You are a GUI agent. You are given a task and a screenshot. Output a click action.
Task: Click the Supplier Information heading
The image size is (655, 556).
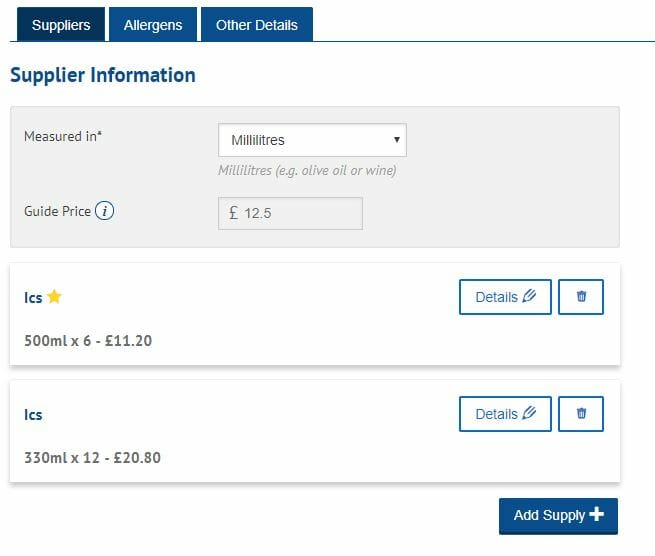pos(103,76)
